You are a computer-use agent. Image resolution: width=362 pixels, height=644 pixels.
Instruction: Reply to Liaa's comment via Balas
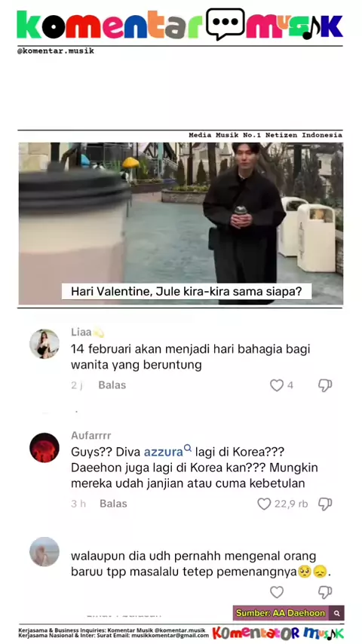pyautogui.click(x=112, y=385)
